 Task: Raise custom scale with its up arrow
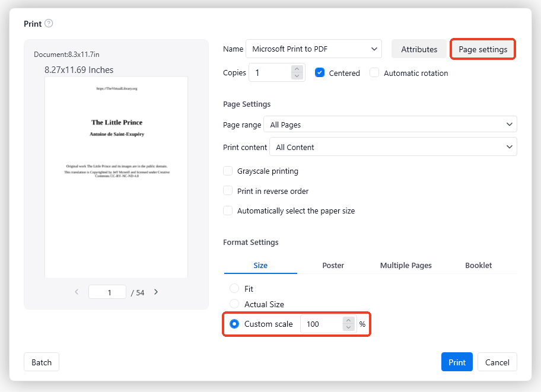[x=348, y=320]
